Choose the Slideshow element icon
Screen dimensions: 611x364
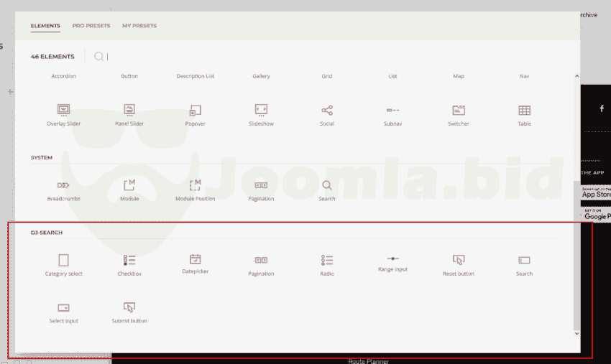coord(261,111)
